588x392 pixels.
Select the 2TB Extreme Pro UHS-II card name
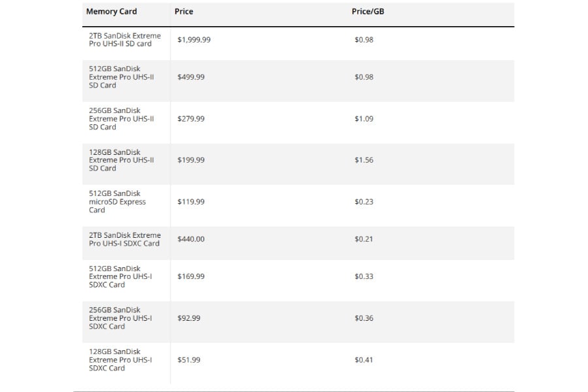[125, 40]
